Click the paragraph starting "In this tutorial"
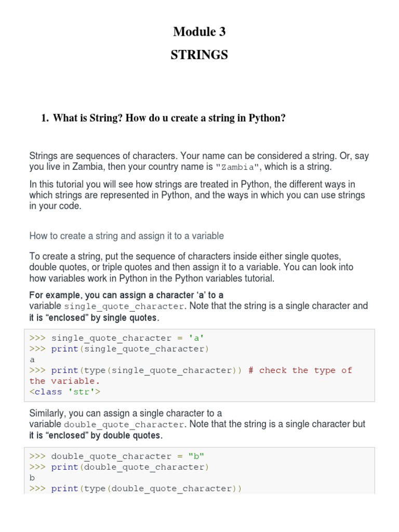Screen dimensions: 399x532 point(197,195)
